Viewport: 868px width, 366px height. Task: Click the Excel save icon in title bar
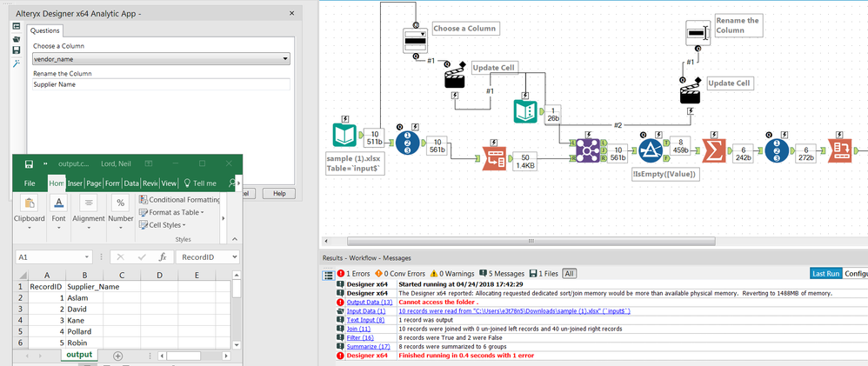point(28,164)
